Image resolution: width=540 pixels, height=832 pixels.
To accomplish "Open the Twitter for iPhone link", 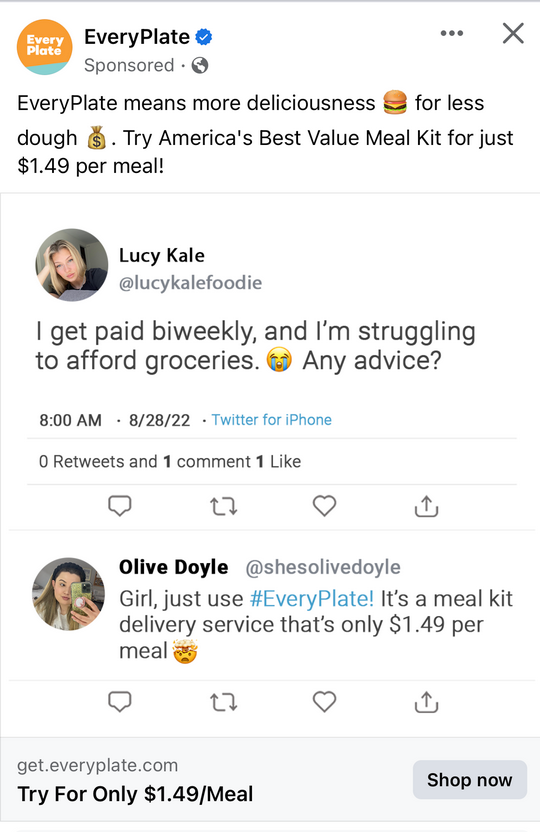I will 272,420.
